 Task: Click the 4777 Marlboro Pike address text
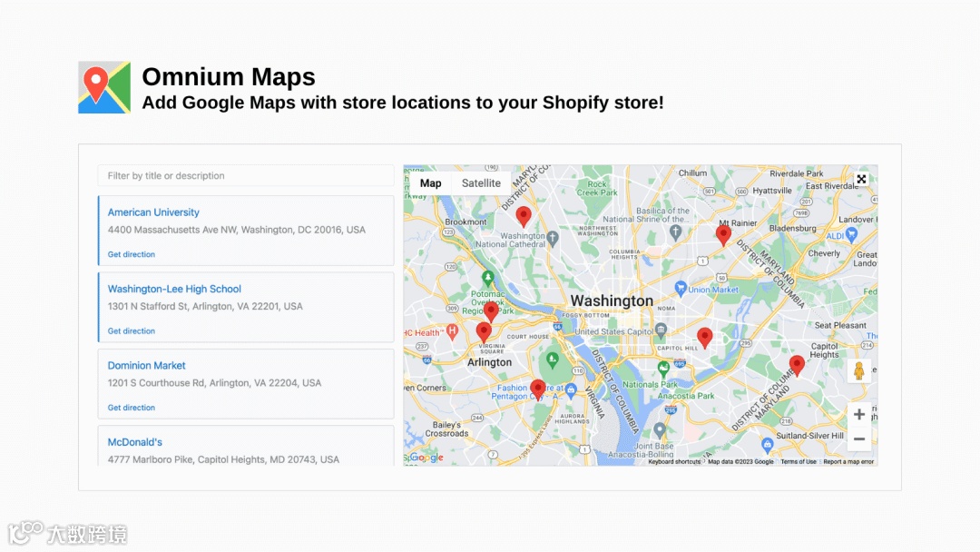point(223,459)
